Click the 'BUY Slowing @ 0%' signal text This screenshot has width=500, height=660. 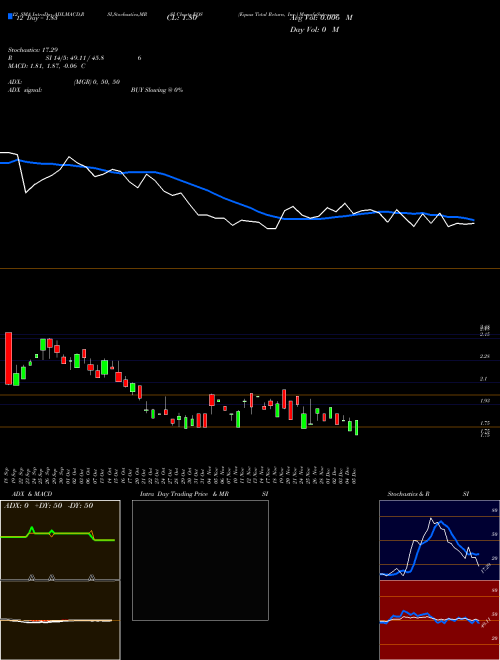(157, 90)
